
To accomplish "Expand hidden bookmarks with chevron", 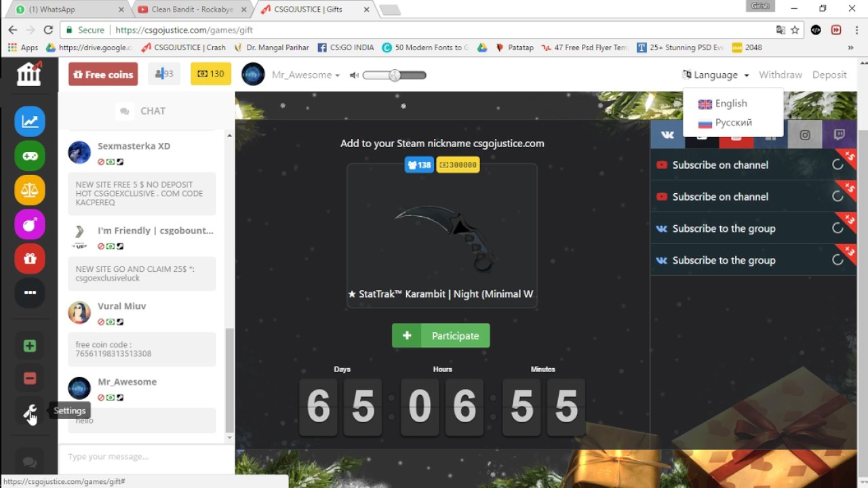I will (850, 47).
